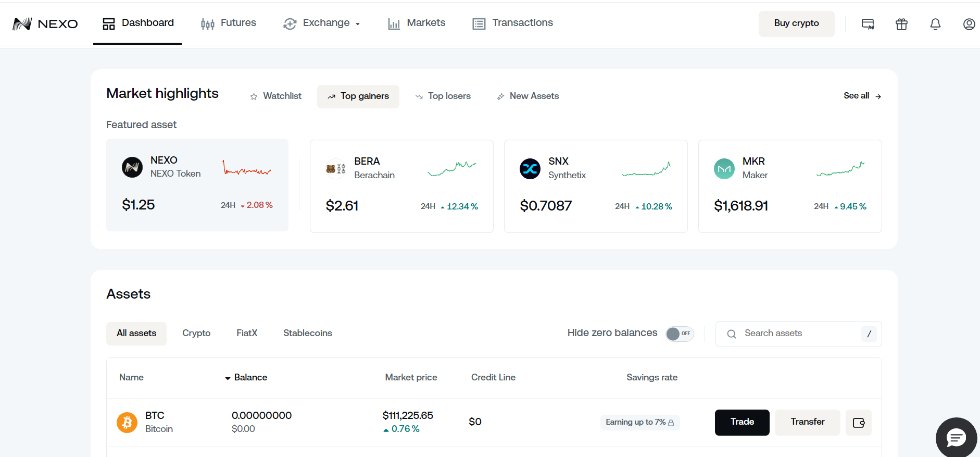Click See all link
This screenshot has height=457, width=980.
[x=862, y=96]
